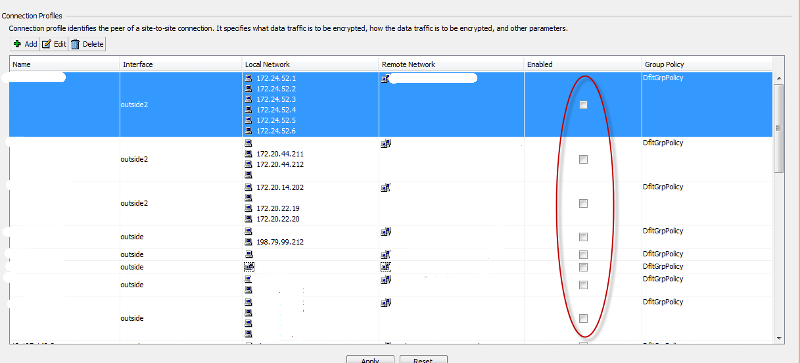Select host icon beside 198.79.99.212
Screen dimensions: 800x363
pyautogui.click(x=248, y=242)
